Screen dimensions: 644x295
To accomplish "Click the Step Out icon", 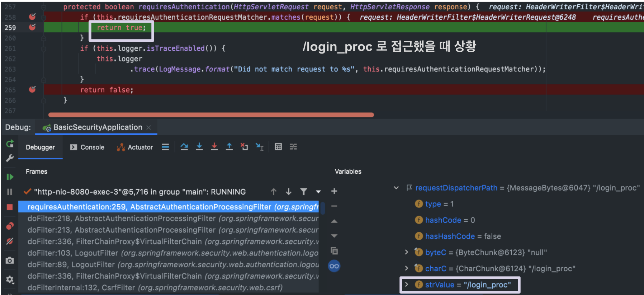I will click(229, 146).
